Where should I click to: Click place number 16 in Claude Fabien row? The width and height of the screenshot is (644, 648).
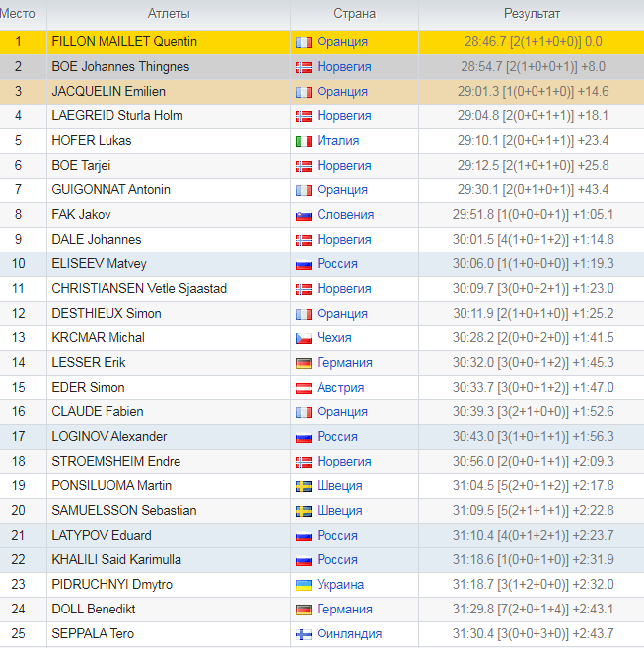[x=18, y=411]
